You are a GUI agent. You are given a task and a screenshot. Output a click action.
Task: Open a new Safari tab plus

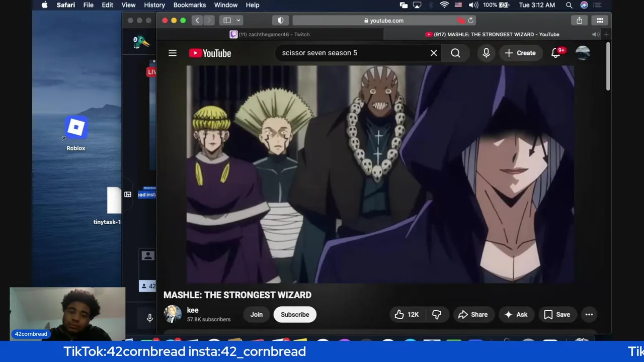[x=606, y=34]
